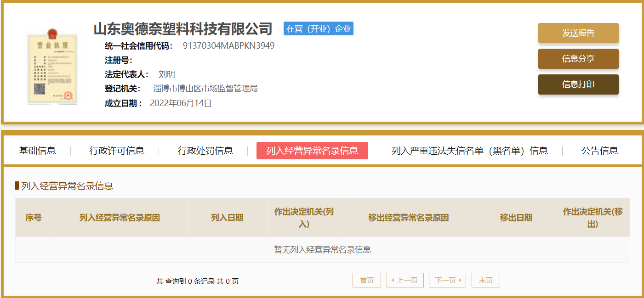644x298 pixels.
Task: Click the 上一页 pagination button
Action: click(x=405, y=280)
